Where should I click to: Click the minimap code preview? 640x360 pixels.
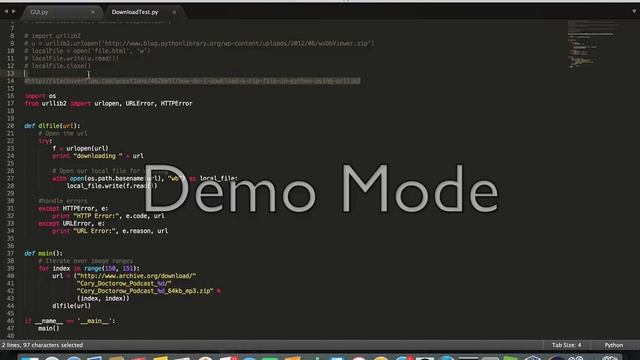tap(592, 44)
